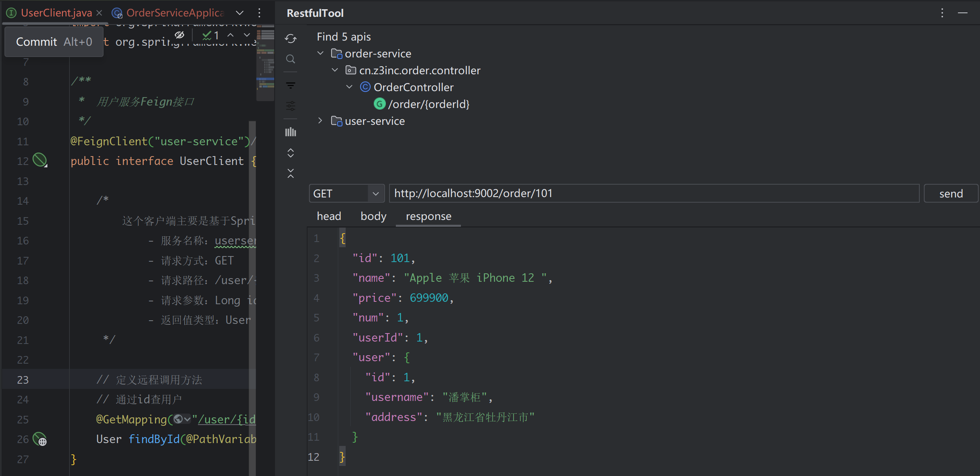The image size is (980, 476).
Task: Switch to the body tab
Action: 373,216
